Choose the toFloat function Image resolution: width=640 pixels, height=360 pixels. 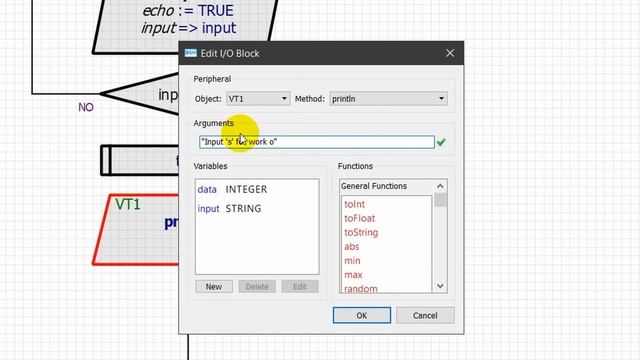(360, 218)
